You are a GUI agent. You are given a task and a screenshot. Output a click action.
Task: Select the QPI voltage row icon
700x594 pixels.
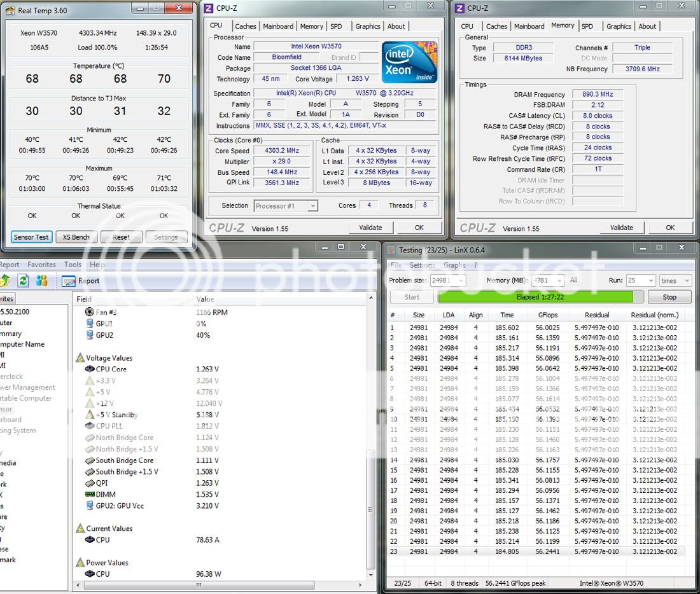(x=90, y=483)
